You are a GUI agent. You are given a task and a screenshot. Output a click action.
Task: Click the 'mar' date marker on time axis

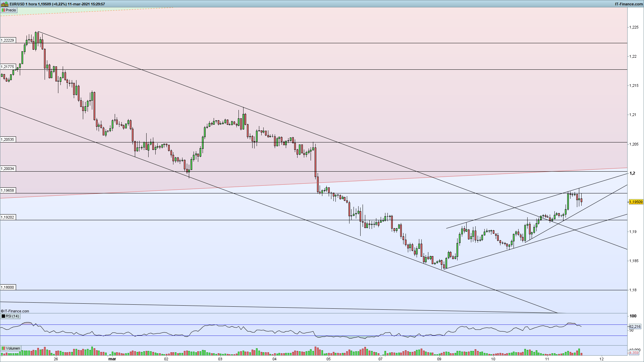coord(112,359)
